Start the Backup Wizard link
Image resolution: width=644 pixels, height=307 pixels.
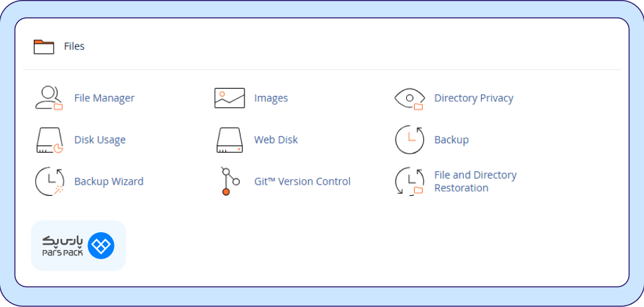coord(109,181)
